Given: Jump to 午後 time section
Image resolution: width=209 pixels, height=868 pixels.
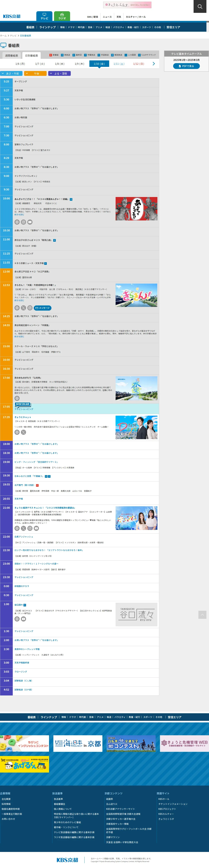Looking at the screenshot, I should tap(35, 73).
